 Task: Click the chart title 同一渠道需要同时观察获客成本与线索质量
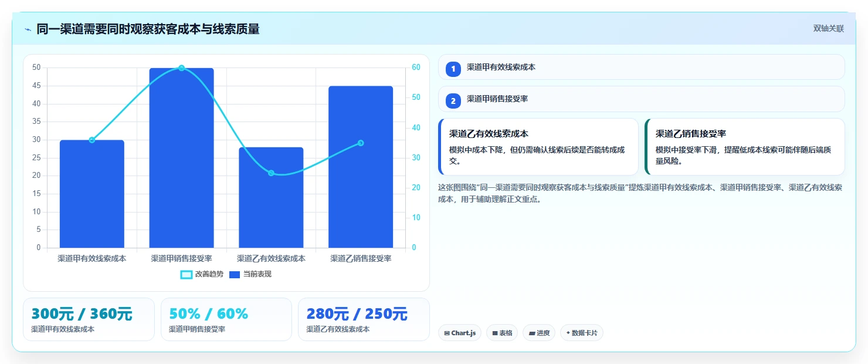[148, 29]
